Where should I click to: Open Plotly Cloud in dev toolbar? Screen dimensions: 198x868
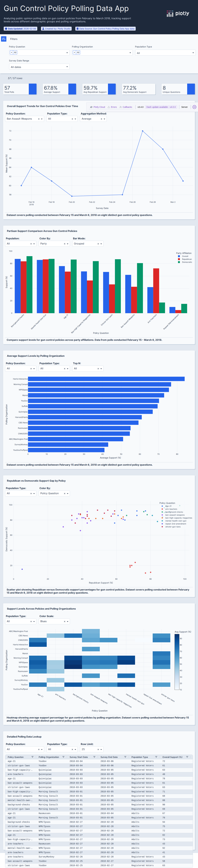(x=97, y=107)
